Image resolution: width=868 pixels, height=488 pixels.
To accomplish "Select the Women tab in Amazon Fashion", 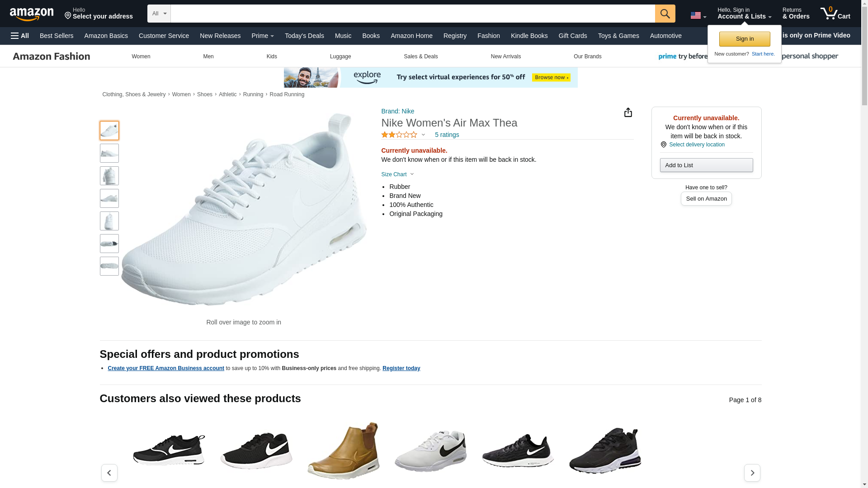I will point(141,56).
